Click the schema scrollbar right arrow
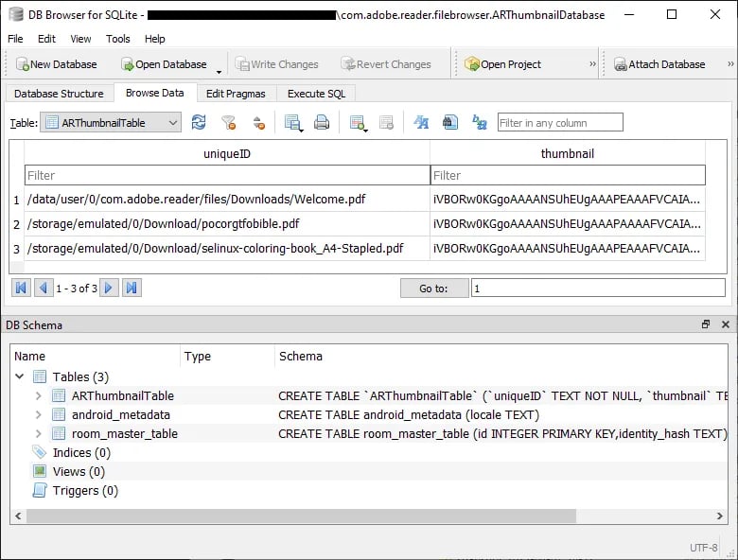The image size is (738, 560). point(720,516)
